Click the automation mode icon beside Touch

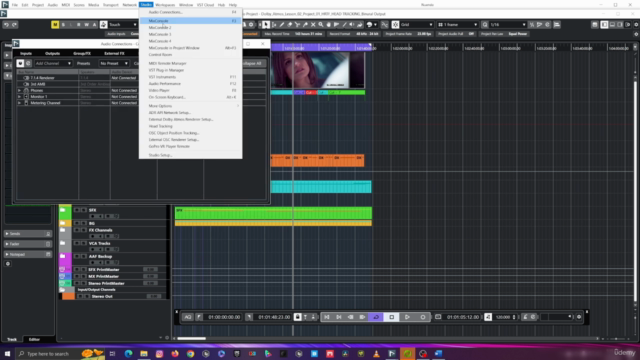click(104, 24)
